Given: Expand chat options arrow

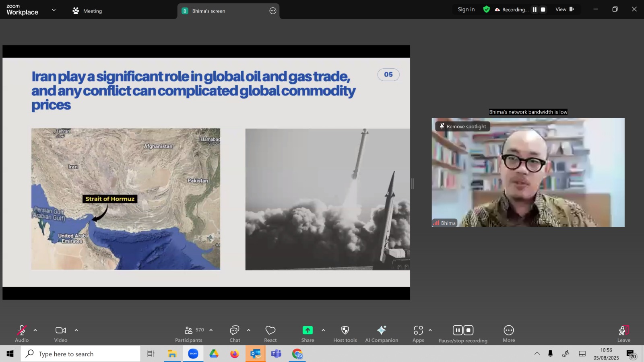Looking at the screenshot, I should click(x=249, y=330).
